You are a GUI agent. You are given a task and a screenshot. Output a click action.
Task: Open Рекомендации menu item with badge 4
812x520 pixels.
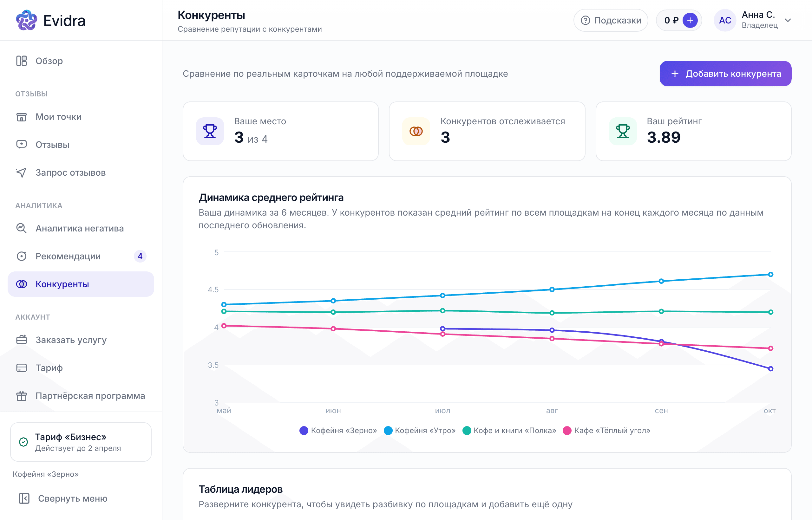[81, 256]
